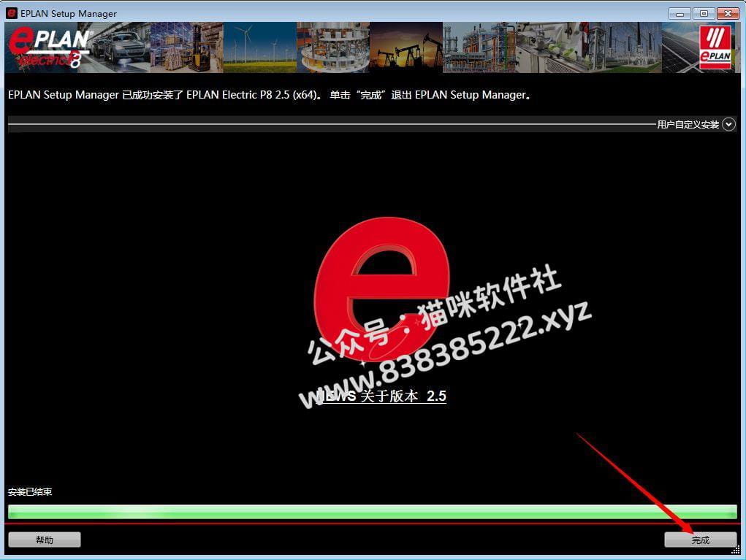Open the NEWS 关于版本 2.5 link

click(x=381, y=396)
